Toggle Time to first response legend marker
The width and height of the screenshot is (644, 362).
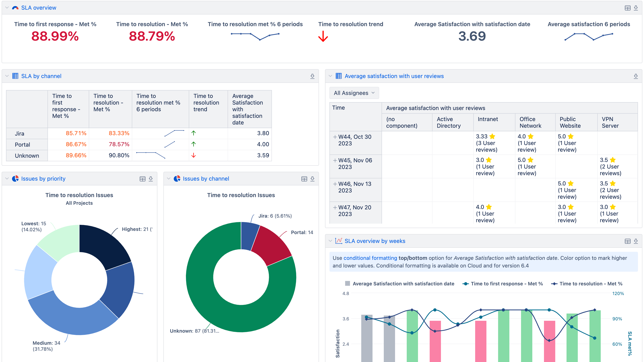465,284
